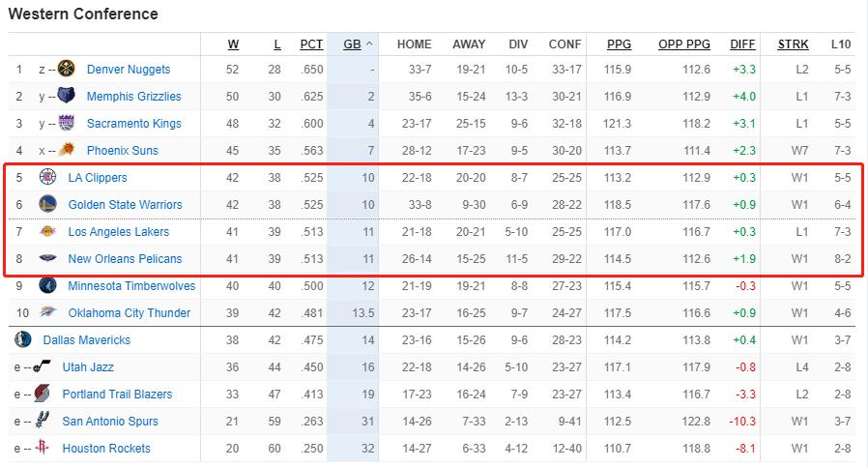The height and width of the screenshot is (468, 868).
Task: Sort standings by PCT column
Action: pyautogui.click(x=311, y=44)
